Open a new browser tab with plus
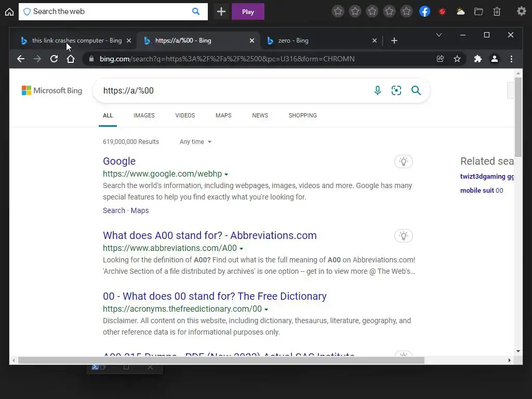532x399 pixels. (394, 41)
